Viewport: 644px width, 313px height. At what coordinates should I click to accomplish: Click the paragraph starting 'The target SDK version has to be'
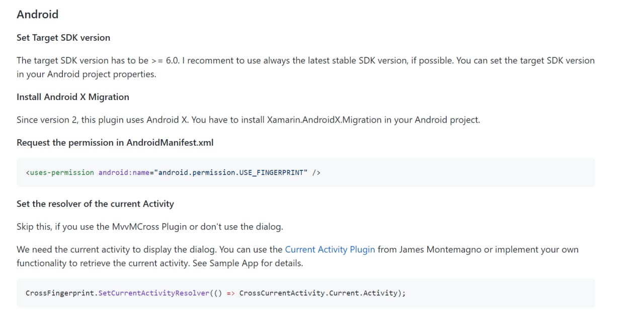(305, 67)
